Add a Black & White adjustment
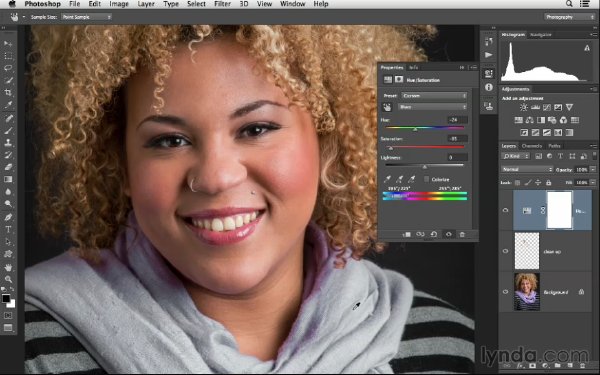 [x=541, y=120]
